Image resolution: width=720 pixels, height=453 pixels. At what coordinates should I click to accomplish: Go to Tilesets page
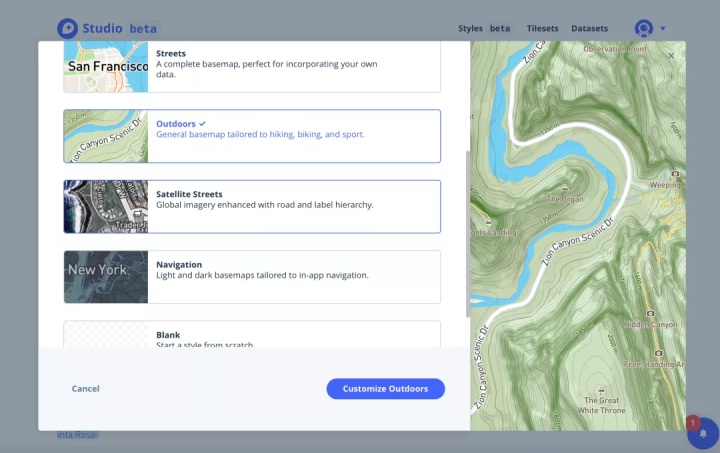542,28
